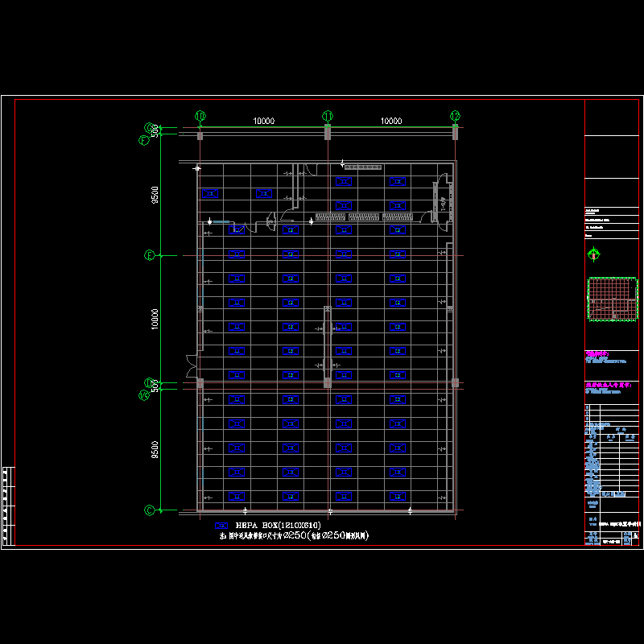Click the revision table at bottom-left border
Screen dimensions: 644x644
click(x=8, y=506)
